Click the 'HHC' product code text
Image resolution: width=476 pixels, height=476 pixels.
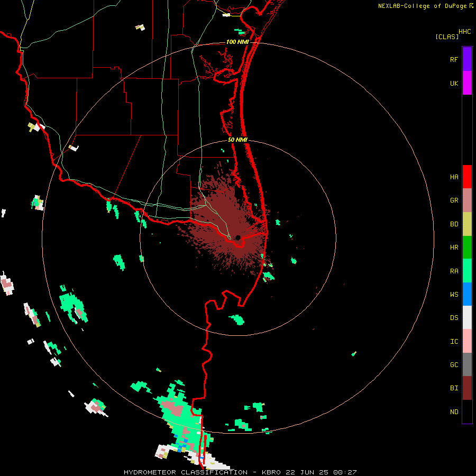[464, 32]
